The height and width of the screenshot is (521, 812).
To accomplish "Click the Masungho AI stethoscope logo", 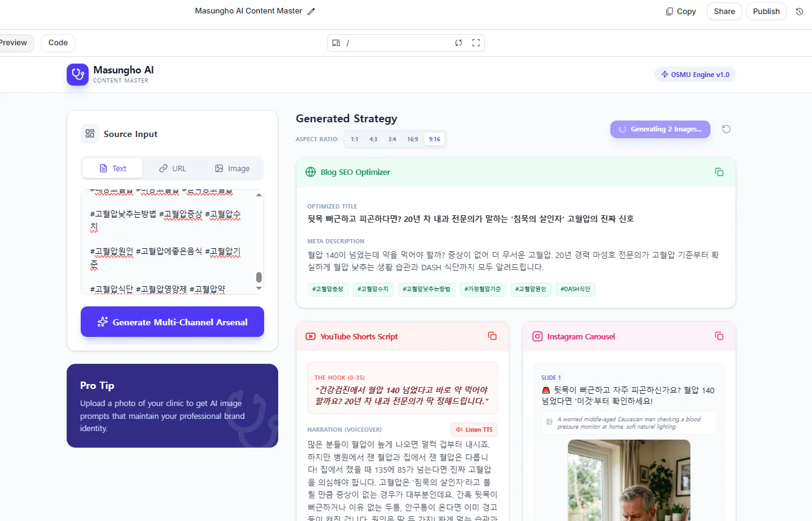I will click(x=78, y=75).
